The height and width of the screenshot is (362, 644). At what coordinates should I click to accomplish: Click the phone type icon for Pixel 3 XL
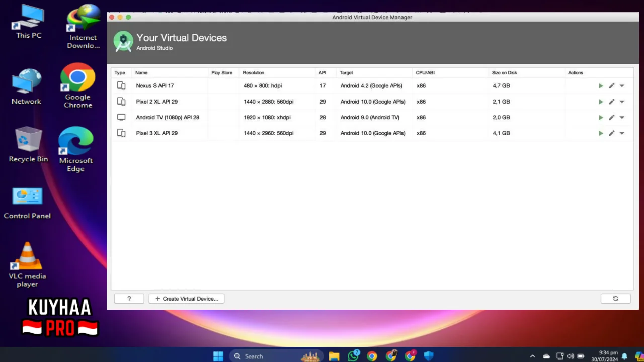(x=121, y=133)
